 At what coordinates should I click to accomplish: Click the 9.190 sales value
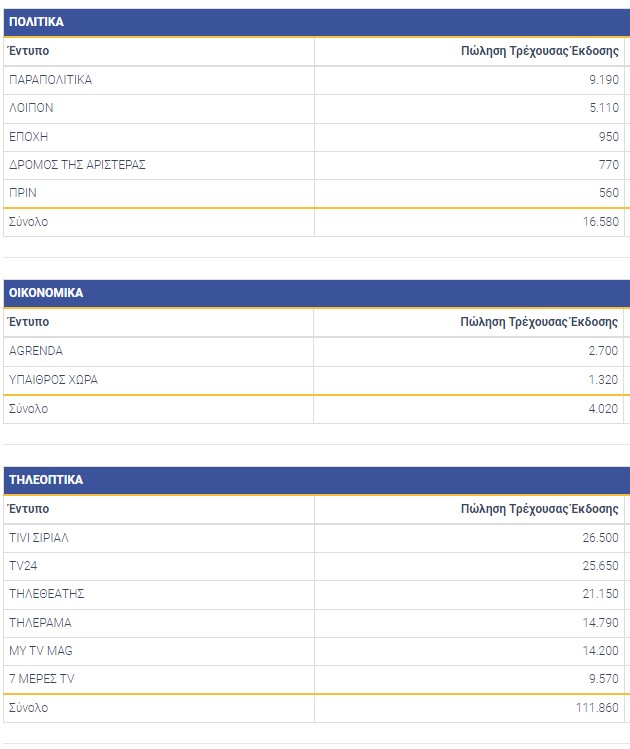coord(603,80)
